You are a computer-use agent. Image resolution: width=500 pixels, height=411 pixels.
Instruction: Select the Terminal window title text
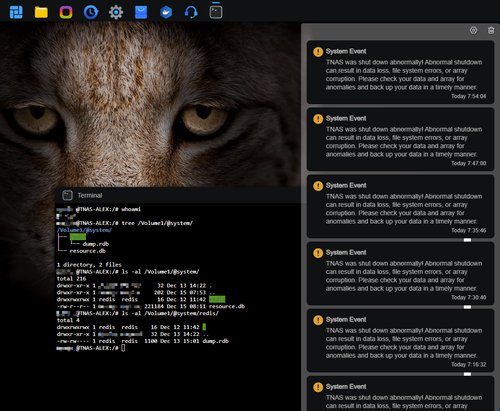click(90, 195)
